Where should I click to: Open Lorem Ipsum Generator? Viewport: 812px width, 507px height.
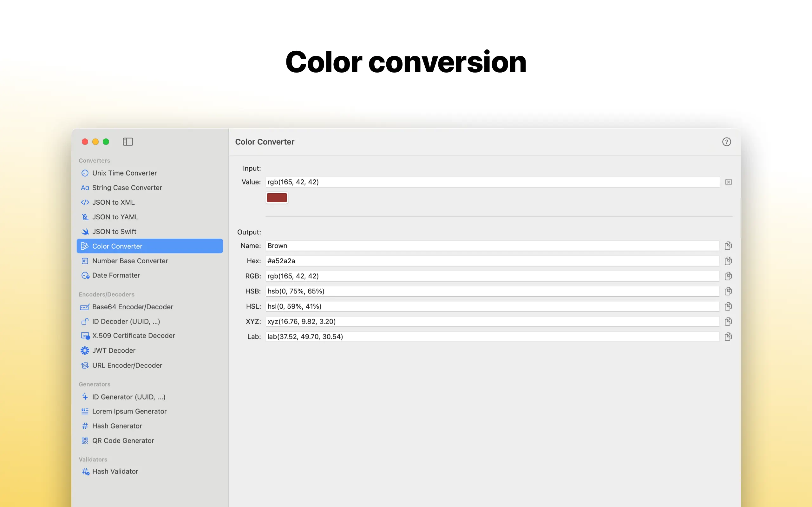[129, 411]
